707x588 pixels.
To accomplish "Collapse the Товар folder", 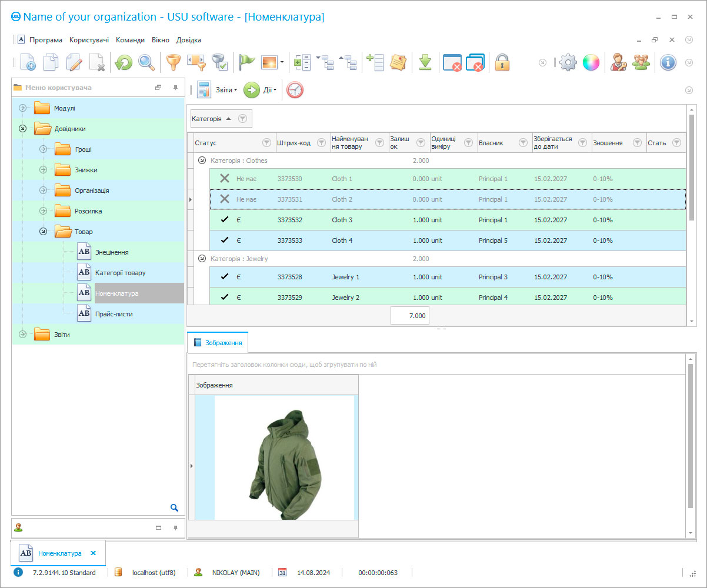I will 43,232.
